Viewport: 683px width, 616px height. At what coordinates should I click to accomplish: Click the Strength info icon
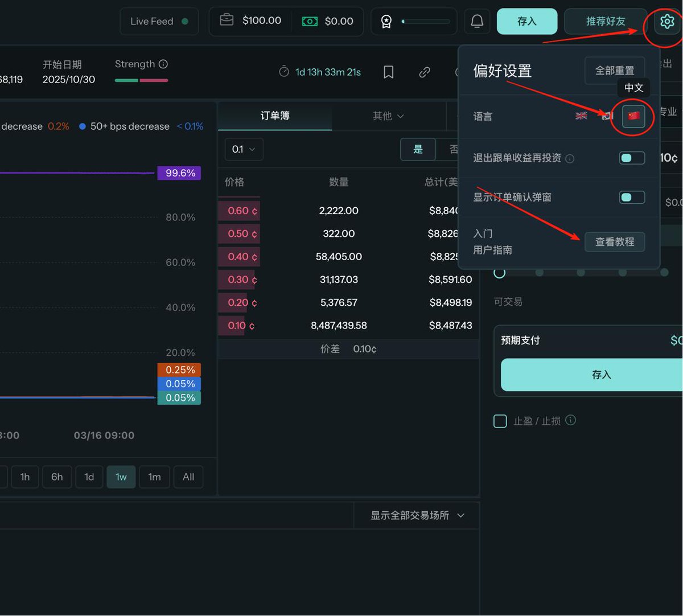(x=163, y=64)
